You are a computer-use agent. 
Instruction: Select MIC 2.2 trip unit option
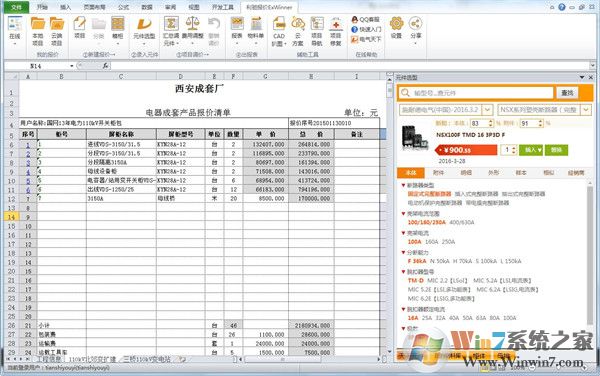click(x=447, y=281)
